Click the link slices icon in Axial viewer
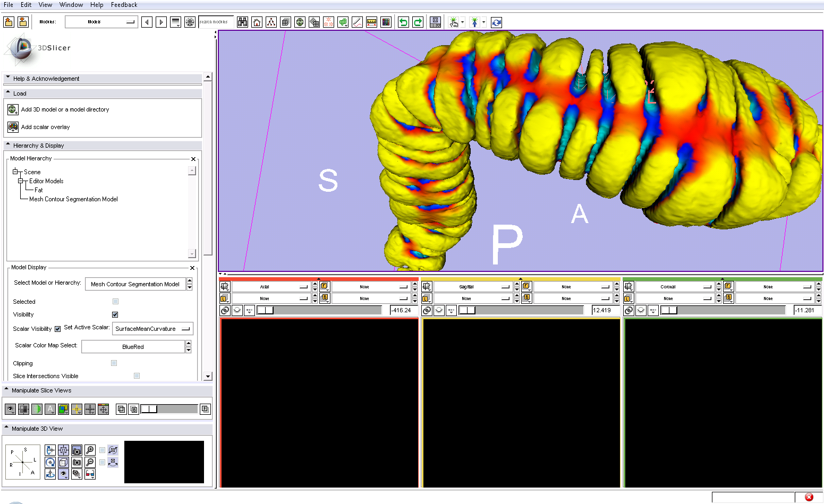Screen dimensions: 824x504 tap(225, 310)
